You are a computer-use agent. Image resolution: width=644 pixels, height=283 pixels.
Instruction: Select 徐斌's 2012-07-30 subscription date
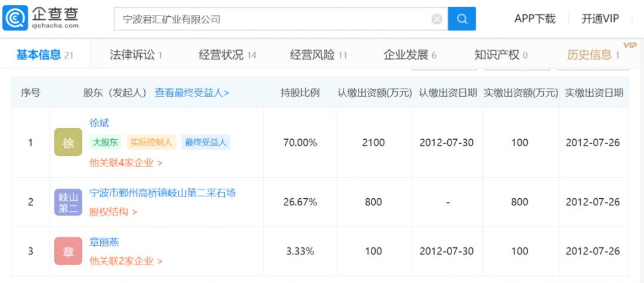447,143
